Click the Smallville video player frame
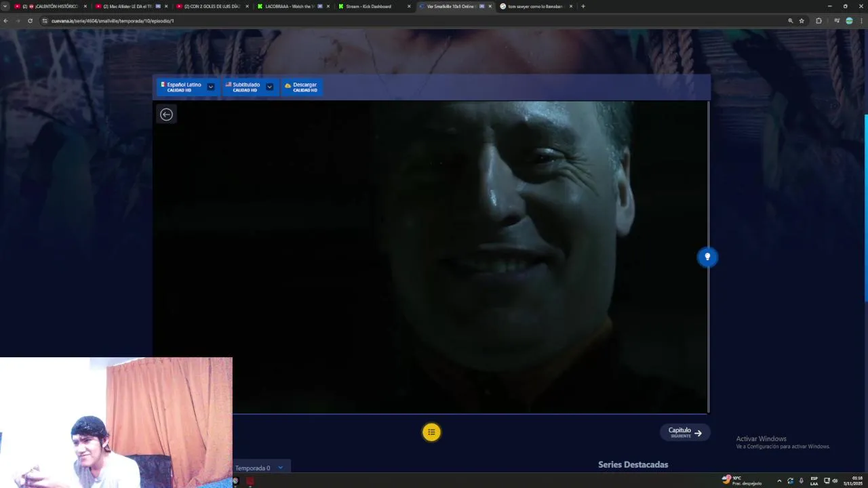 [431, 257]
